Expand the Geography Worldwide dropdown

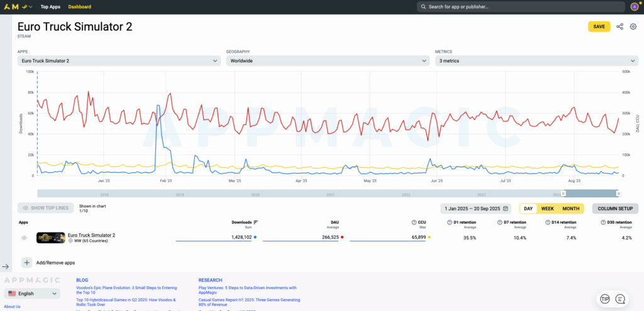click(x=328, y=61)
